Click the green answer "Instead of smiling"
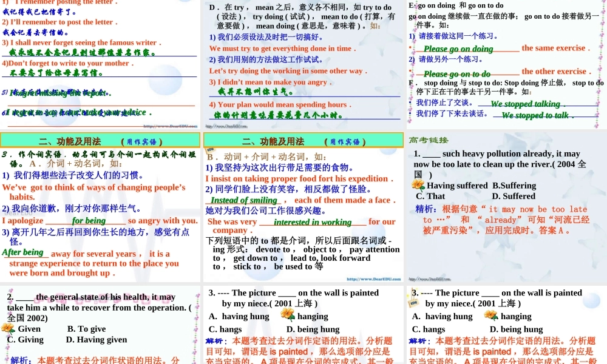The height and width of the screenshot is (364, 607). coord(244,200)
